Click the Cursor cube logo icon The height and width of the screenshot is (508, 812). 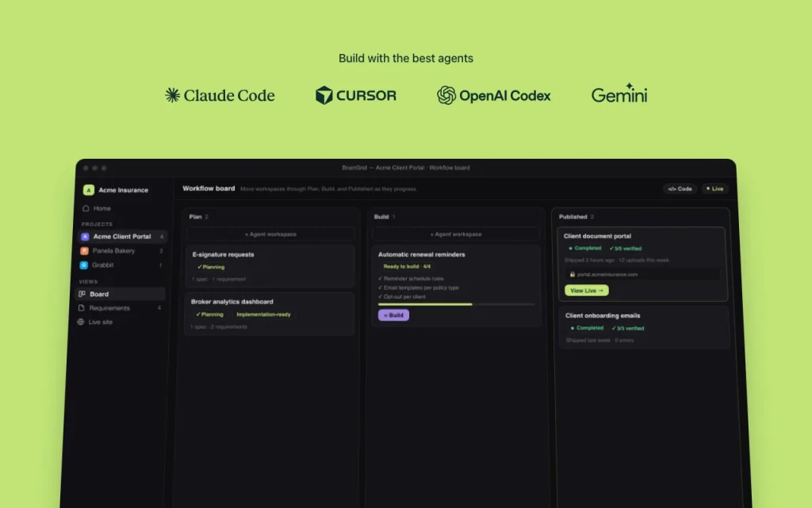(324, 95)
